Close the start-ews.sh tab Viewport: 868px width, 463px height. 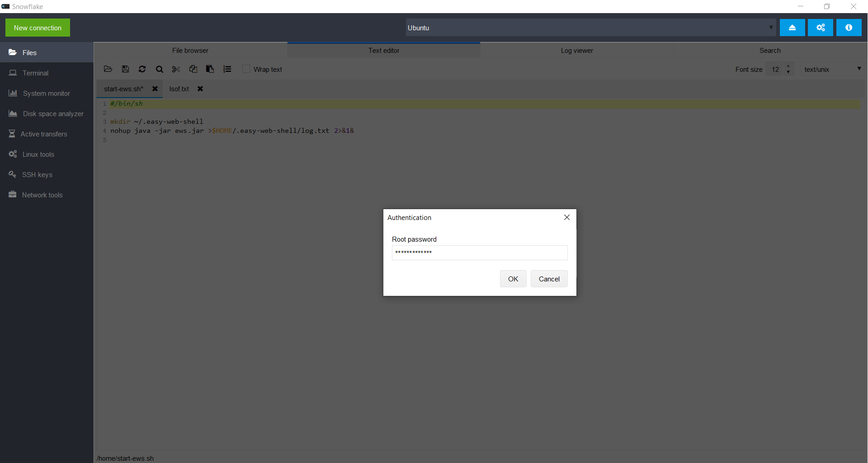coord(155,89)
